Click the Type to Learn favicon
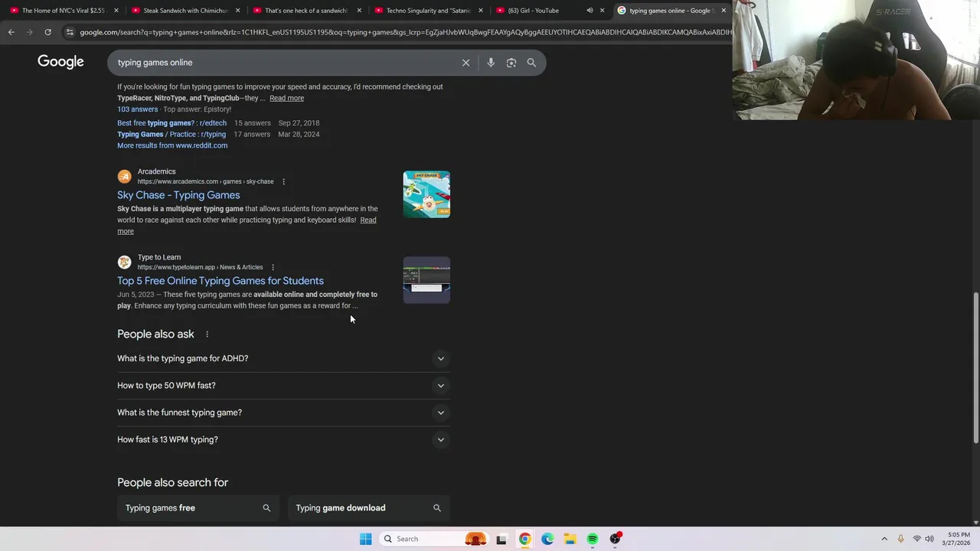The image size is (980, 551). coord(124,262)
